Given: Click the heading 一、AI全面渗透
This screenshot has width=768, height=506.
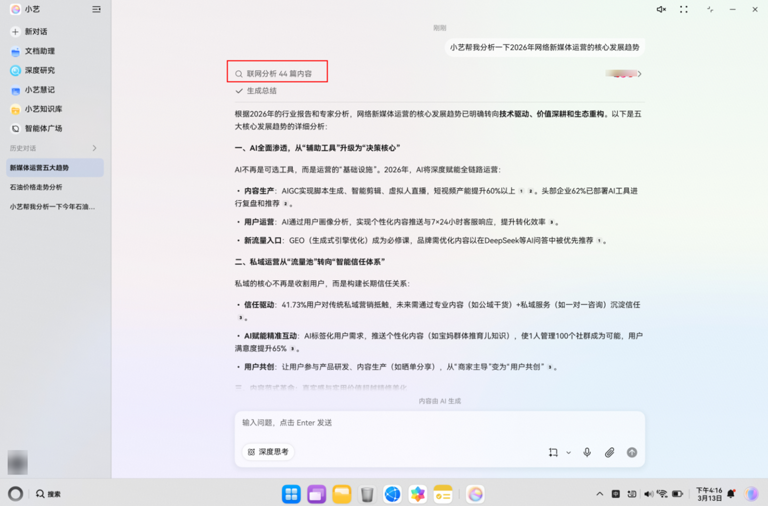Looking at the screenshot, I should (x=317, y=148).
